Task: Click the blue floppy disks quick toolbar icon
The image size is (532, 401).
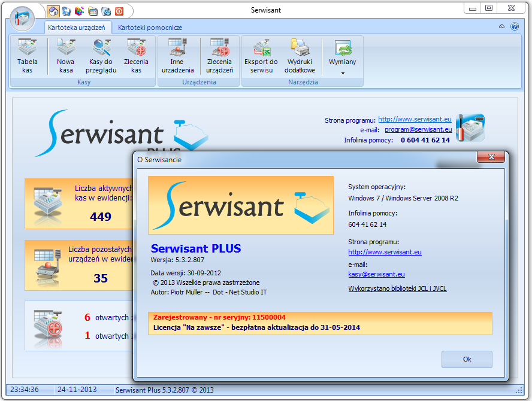Action: (x=66, y=11)
